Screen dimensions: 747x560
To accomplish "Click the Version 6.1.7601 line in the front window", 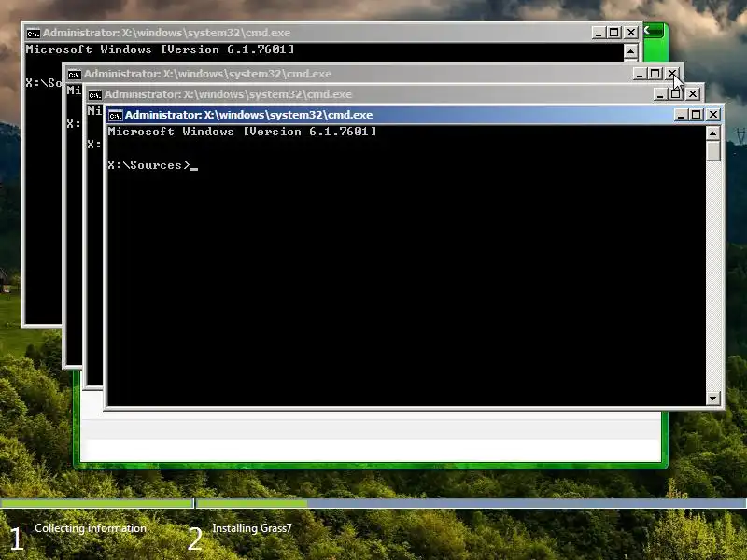I will (x=242, y=132).
